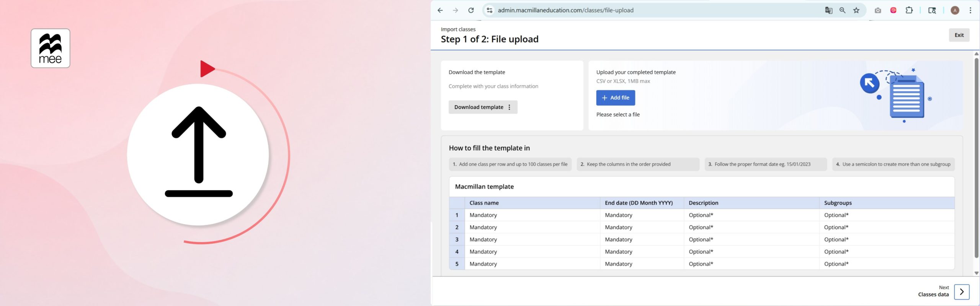Viewport: 980px width, 306px height.
Task: Click the document upload illustration
Action: tap(896, 96)
